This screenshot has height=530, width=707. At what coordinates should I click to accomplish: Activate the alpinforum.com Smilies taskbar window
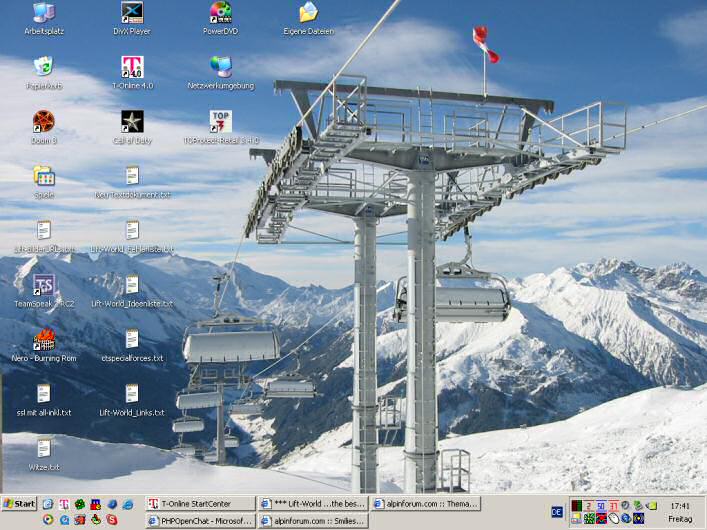pos(312,521)
